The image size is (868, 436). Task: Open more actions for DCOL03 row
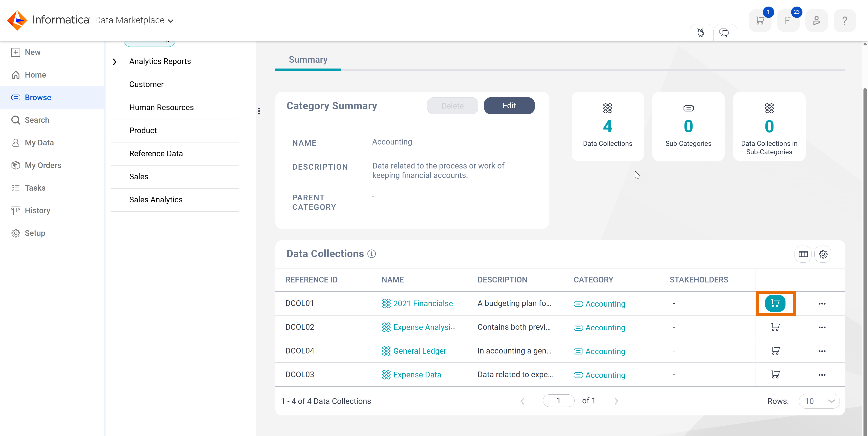point(822,375)
